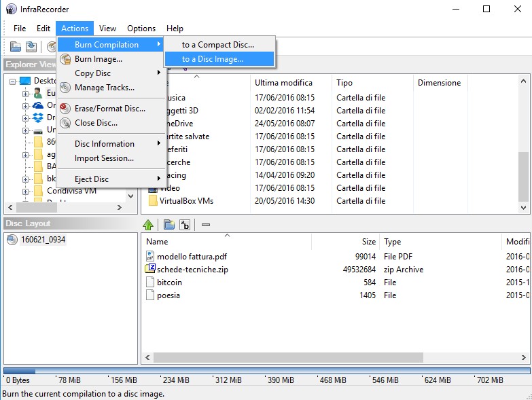
Task: Click the Open project toolbar icon
Action: tap(15, 46)
